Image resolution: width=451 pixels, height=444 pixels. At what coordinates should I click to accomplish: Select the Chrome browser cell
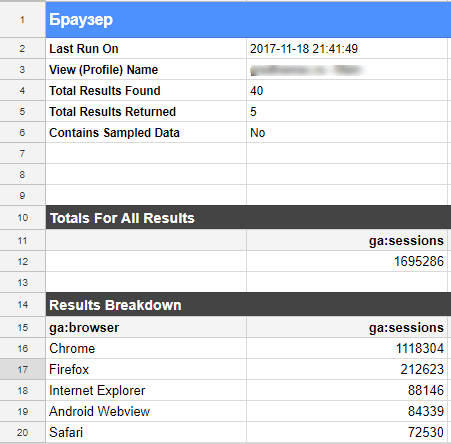pos(146,348)
